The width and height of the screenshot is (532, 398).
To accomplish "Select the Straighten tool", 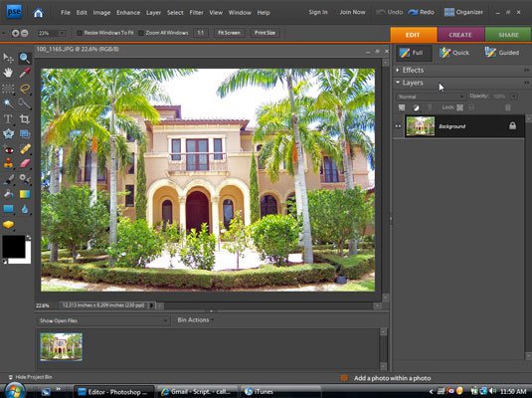I will (25, 133).
